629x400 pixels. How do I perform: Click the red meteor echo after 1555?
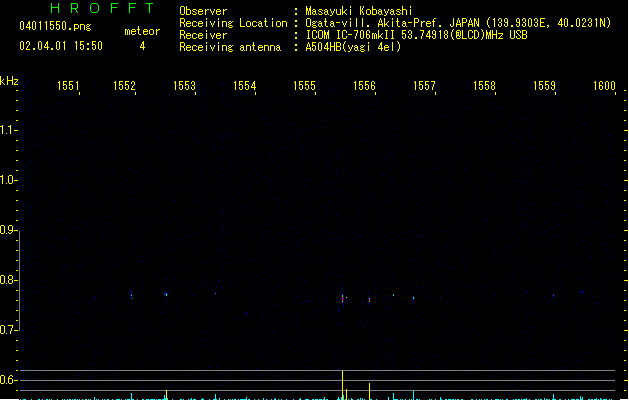[343, 299]
